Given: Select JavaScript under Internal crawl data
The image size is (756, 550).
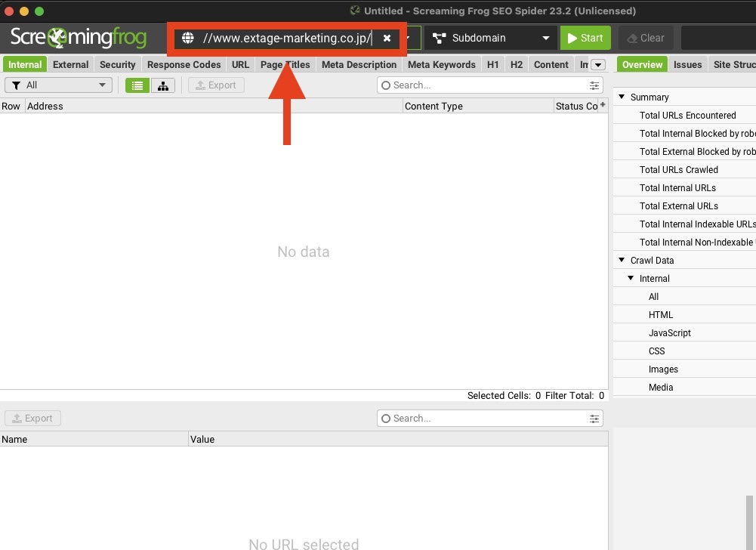Looking at the screenshot, I should (x=669, y=333).
